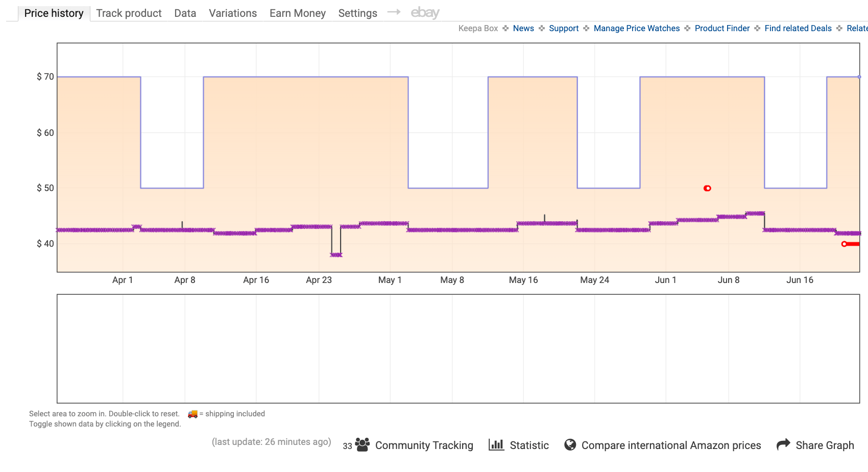Click the globe icon for international prices
The image size is (868, 472).
[570, 445]
